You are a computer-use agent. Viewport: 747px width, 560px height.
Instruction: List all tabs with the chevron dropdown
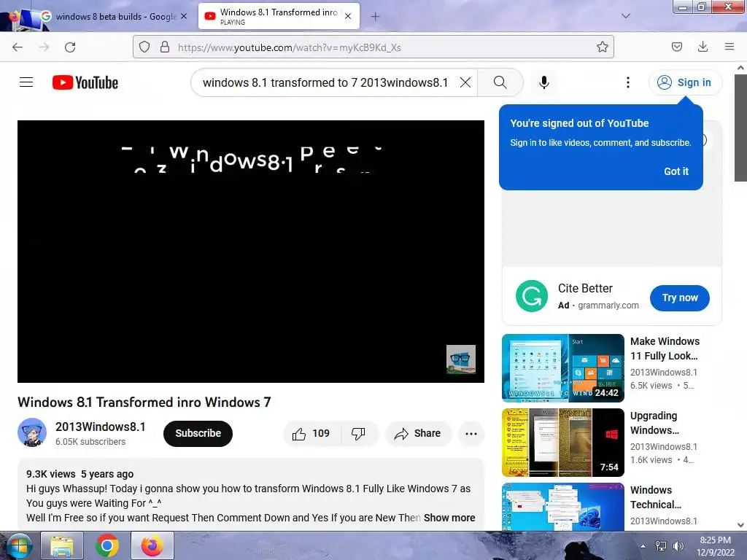click(x=626, y=16)
